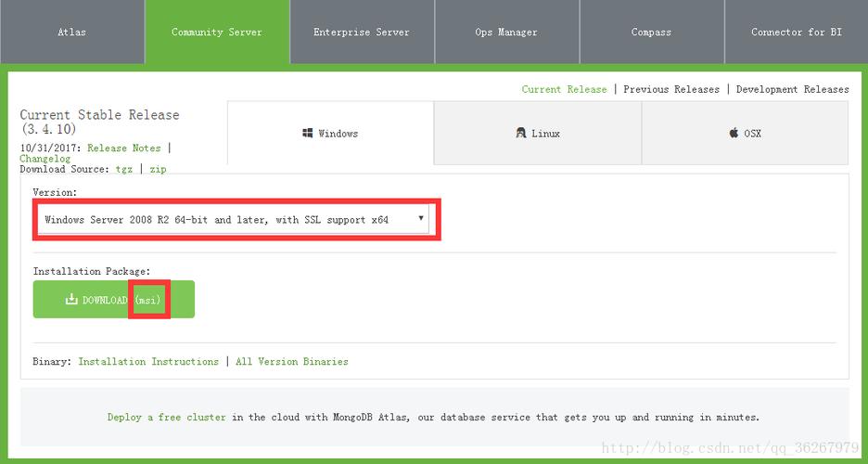Select the Windows platform tab
868x464 pixels.
pyautogui.click(x=330, y=133)
